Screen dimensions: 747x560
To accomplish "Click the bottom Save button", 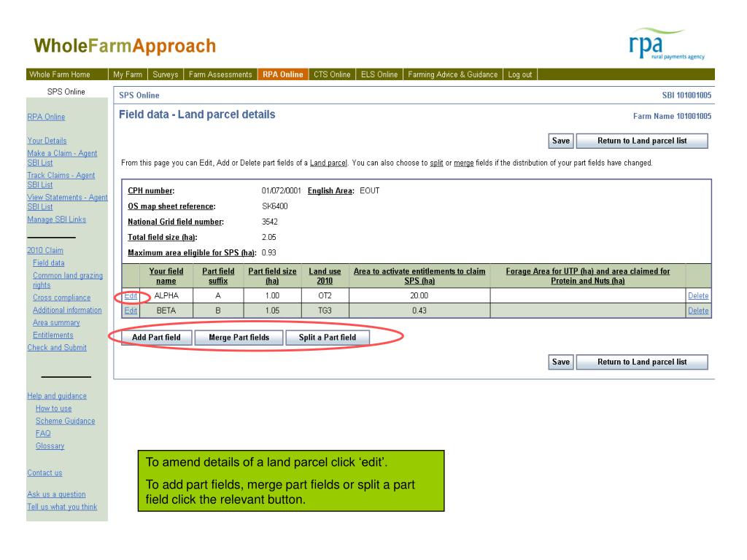I will click(x=561, y=362).
